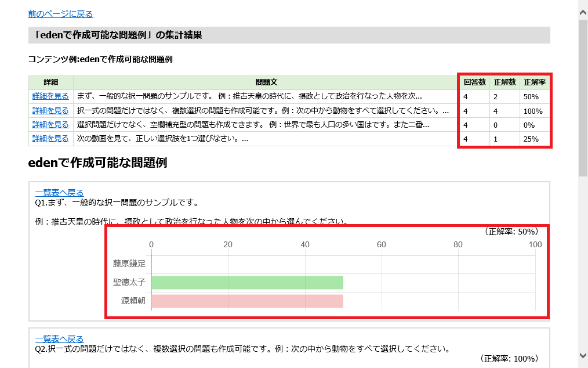Click the 聖徳太子 chart label

tap(129, 282)
